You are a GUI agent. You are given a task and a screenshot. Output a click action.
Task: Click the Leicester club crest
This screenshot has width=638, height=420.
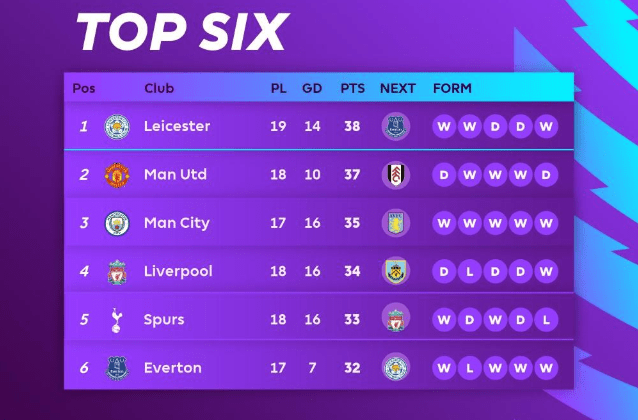coord(117,127)
